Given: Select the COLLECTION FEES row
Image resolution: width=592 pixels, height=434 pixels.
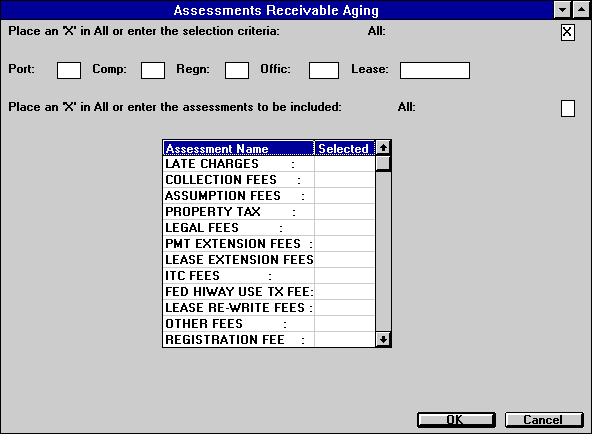Looking at the screenshot, I should click(269, 180).
